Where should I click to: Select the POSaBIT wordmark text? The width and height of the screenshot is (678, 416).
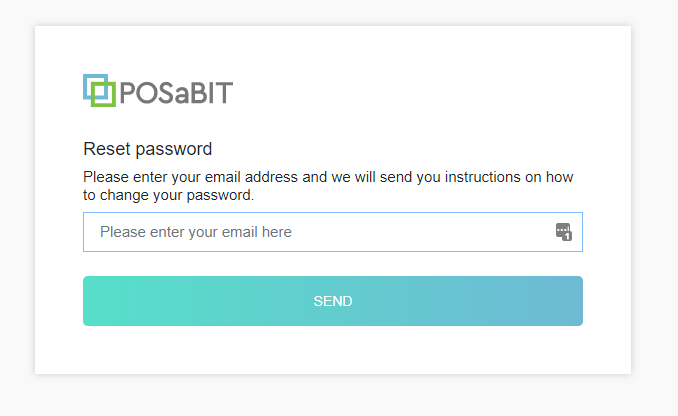click(x=176, y=93)
